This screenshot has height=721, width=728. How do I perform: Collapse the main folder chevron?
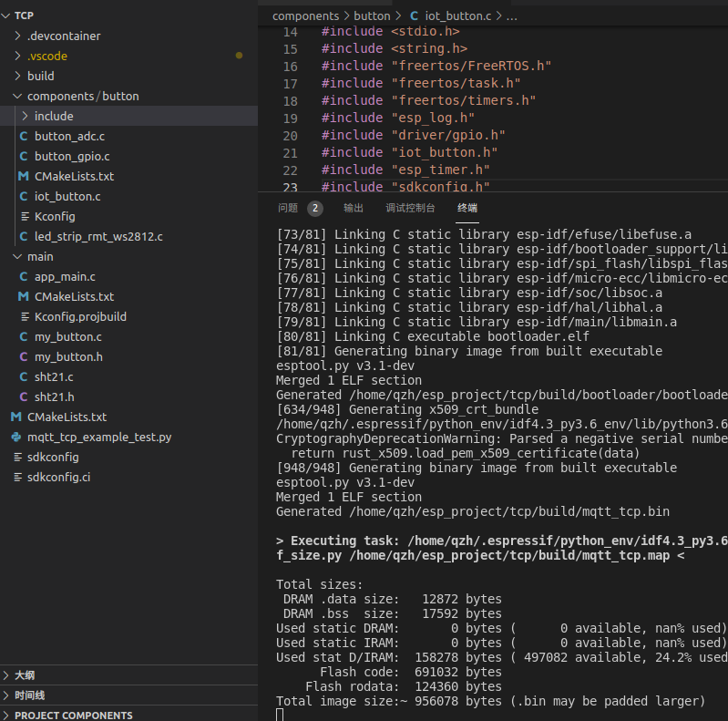[17, 256]
